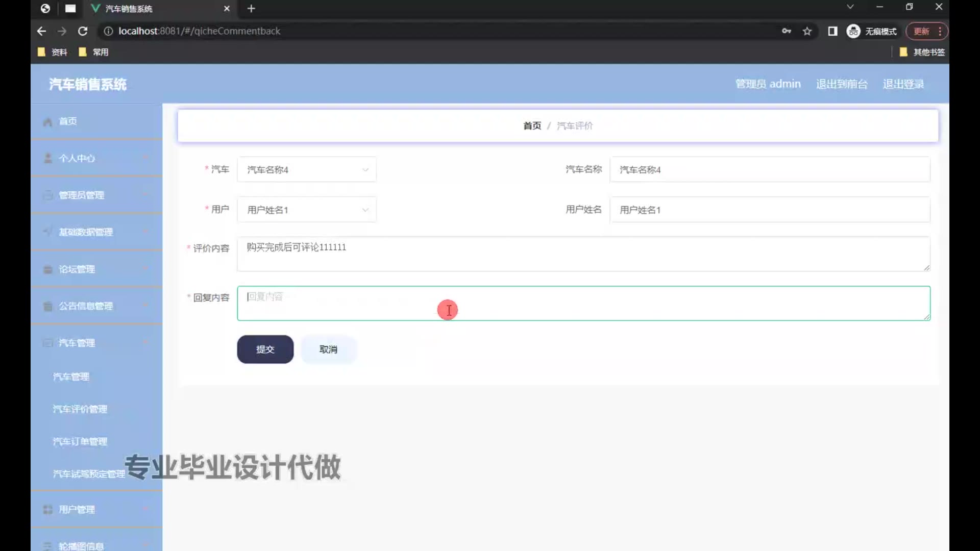Expand the forum management menu
The image size is (980, 551).
click(x=96, y=269)
